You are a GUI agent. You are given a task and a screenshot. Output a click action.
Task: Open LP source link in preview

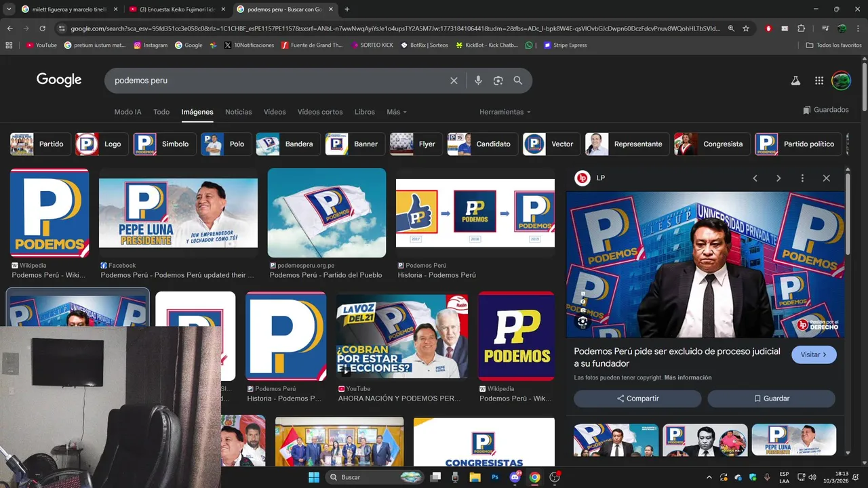coord(591,178)
